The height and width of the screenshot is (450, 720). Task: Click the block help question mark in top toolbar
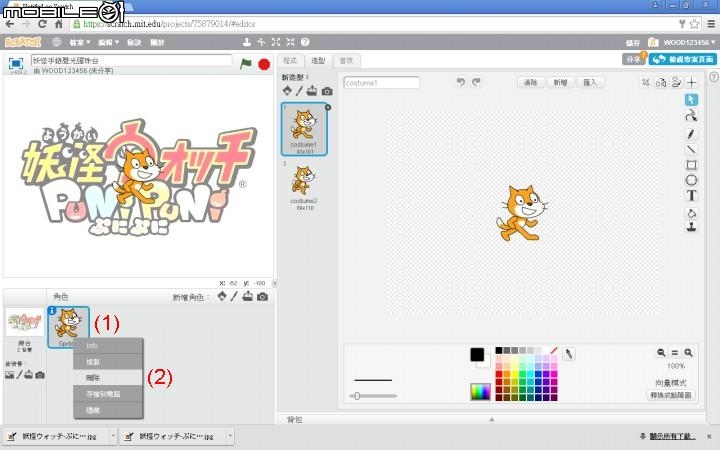305,42
